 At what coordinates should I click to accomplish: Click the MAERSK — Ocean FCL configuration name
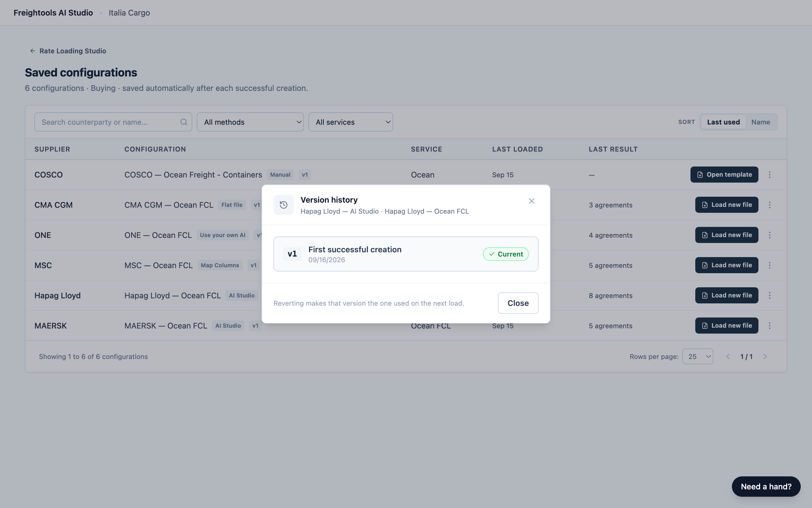pos(166,326)
